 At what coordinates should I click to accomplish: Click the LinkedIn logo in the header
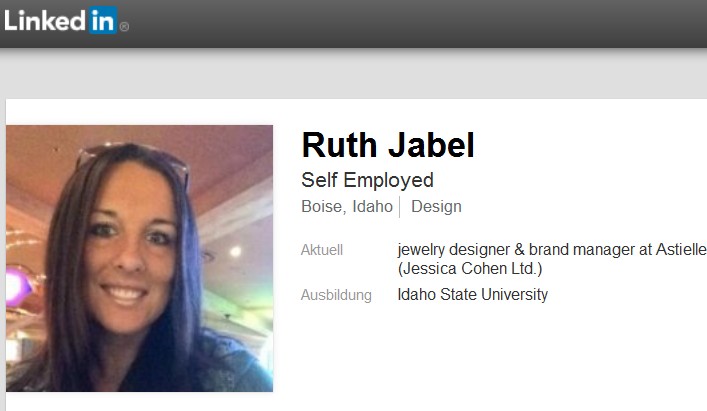(x=66, y=21)
